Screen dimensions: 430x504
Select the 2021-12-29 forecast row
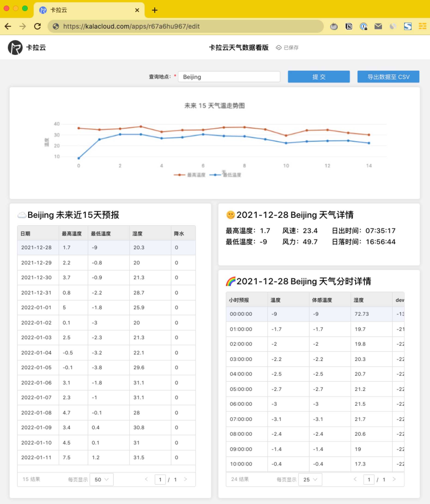point(106,263)
